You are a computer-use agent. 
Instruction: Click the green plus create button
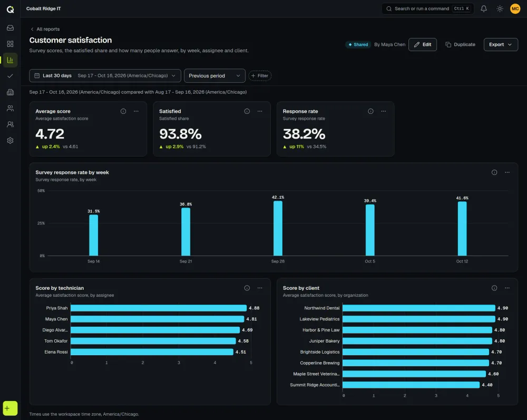10,408
